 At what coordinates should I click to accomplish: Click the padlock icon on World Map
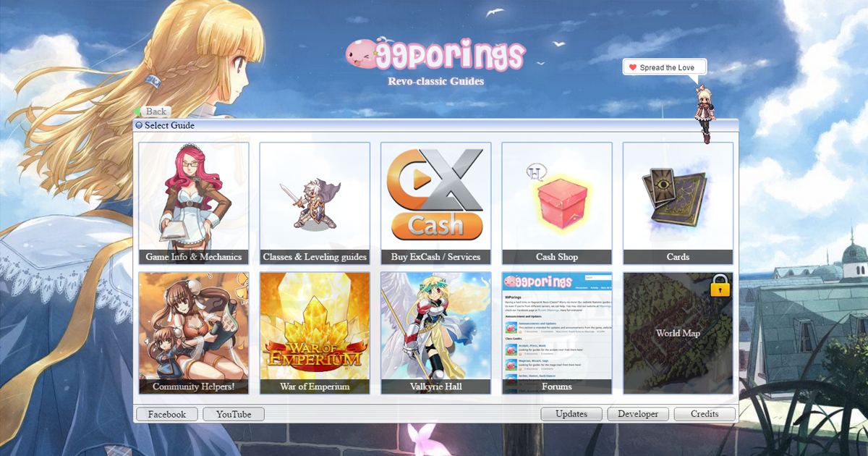[x=719, y=285]
